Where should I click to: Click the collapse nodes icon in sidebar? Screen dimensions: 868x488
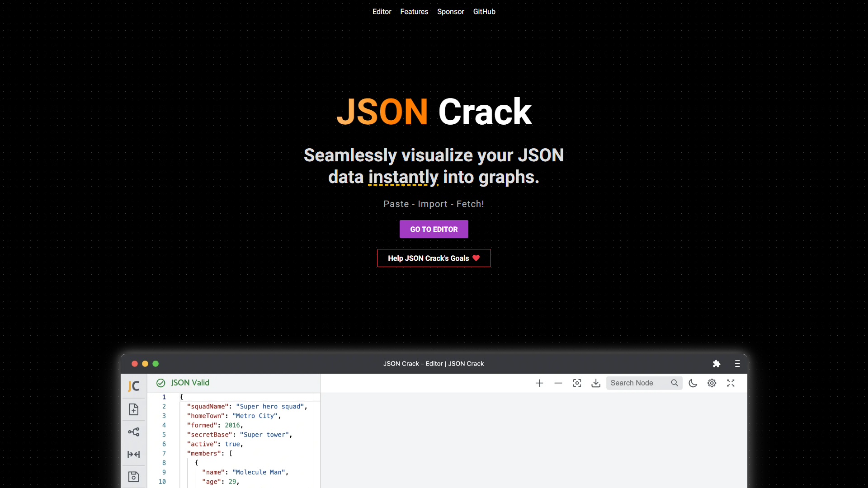point(133,454)
